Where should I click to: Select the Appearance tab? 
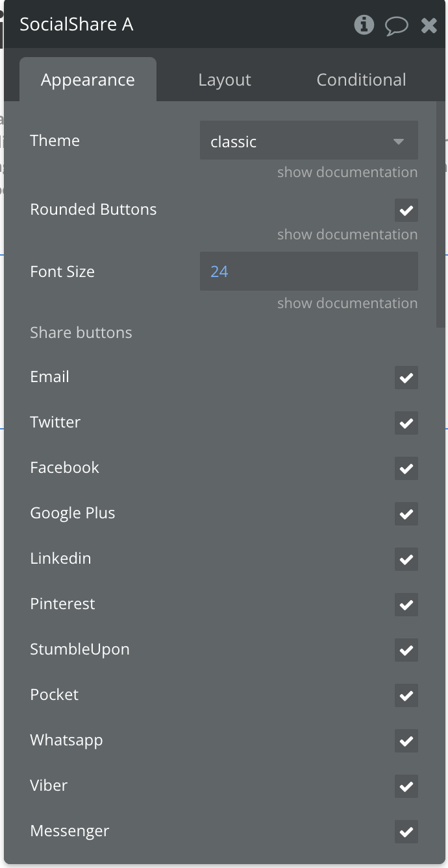point(88,80)
